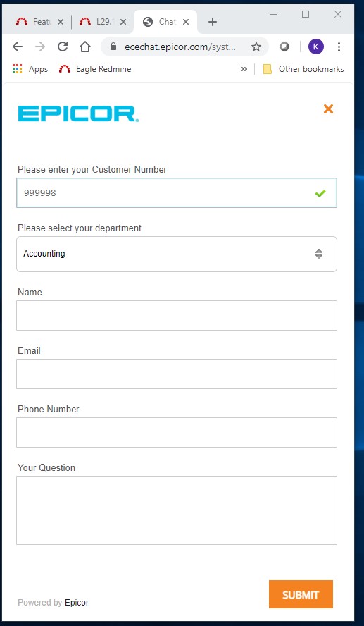The width and height of the screenshot is (364, 626).
Task: Click into the Name field
Action: pyautogui.click(x=177, y=315)
